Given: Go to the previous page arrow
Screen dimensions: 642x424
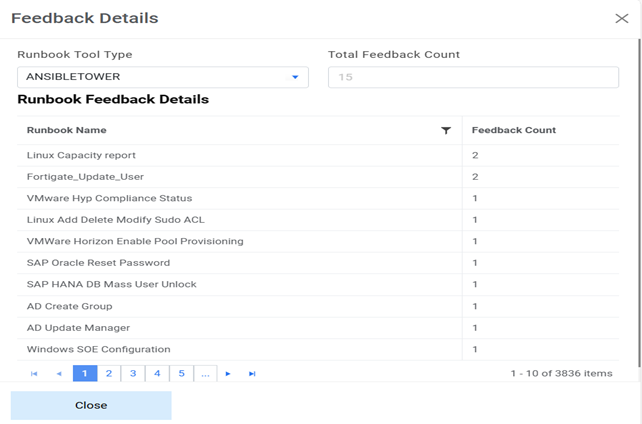Looking at the screenshot, I should click(59, 374).
